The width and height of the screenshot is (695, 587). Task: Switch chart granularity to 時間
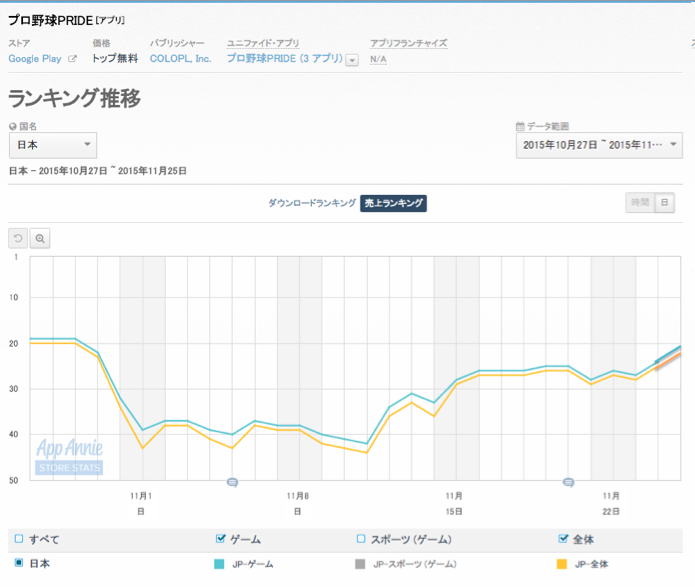point(640,203)
